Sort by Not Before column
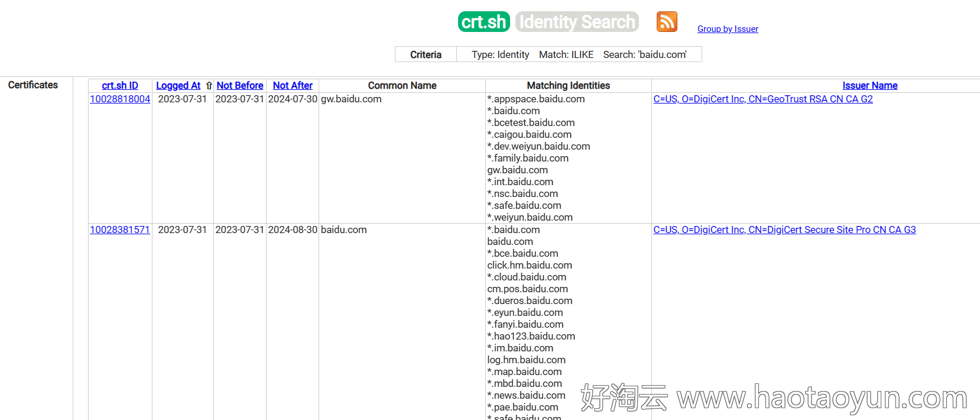Viewport: 980px width, 420px height. point(240,86)
